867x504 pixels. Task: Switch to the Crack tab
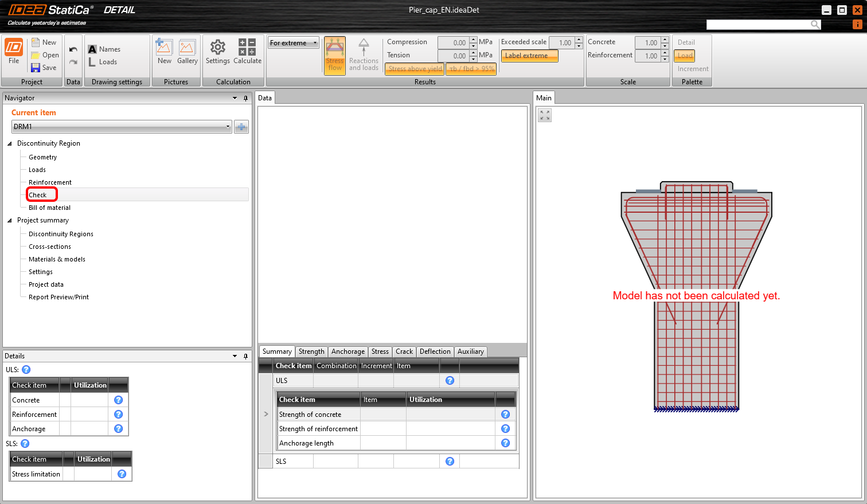(x=404, y=351)
